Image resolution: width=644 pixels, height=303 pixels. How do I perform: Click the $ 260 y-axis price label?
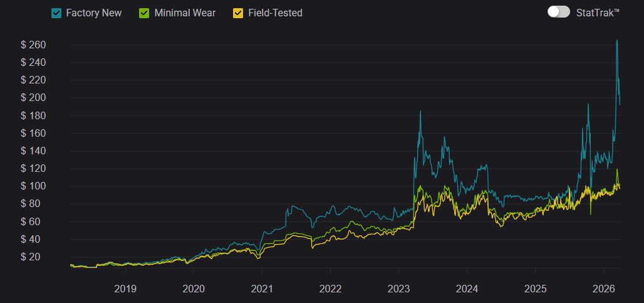coord(34,45)
